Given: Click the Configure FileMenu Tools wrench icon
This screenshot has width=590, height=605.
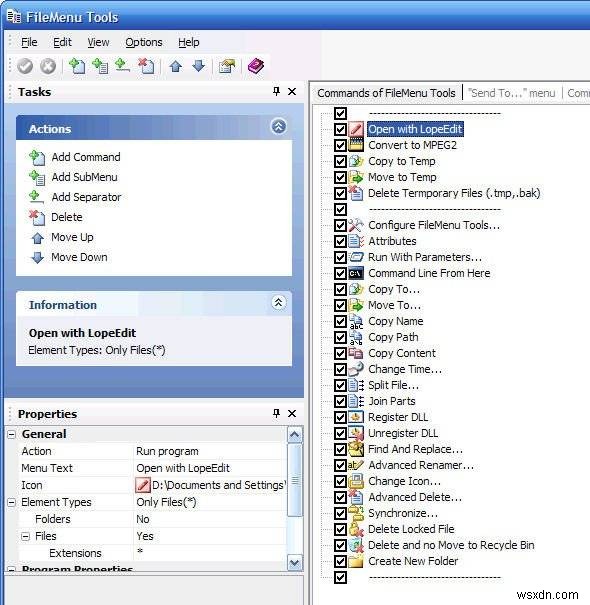Looking at the screenshot, I should pyautogui.click(x=356, y=225).
